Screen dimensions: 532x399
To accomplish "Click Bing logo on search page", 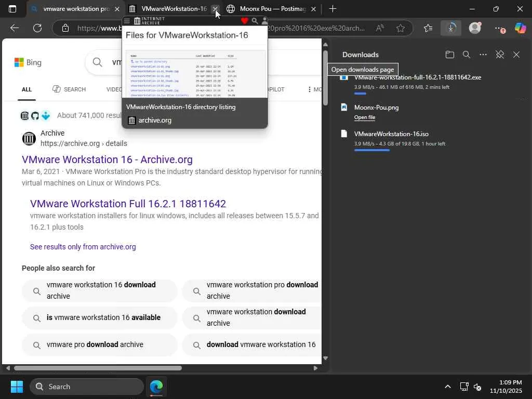I will 28,62.
